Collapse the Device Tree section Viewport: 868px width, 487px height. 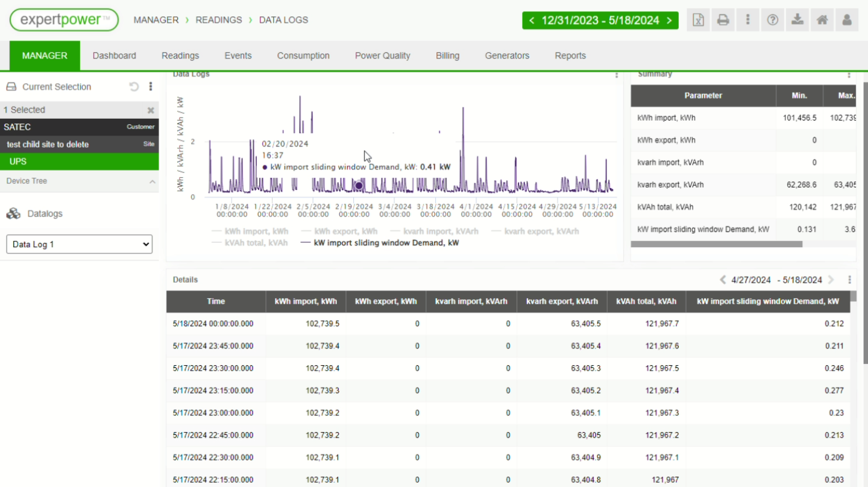click(152, 181)
